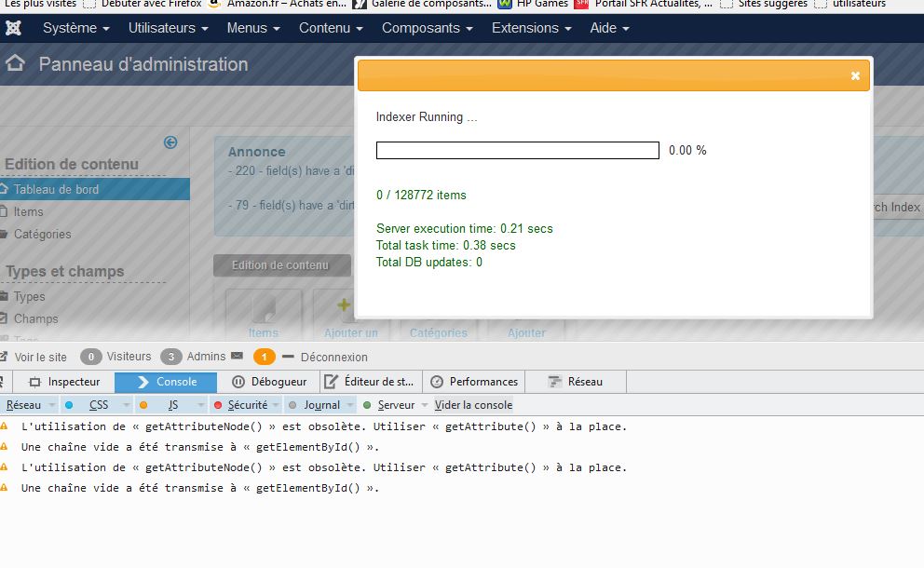Viewport: 924px width, 568px height.
Task: Click the Edition de contenu button
Action: pos(281,265)
